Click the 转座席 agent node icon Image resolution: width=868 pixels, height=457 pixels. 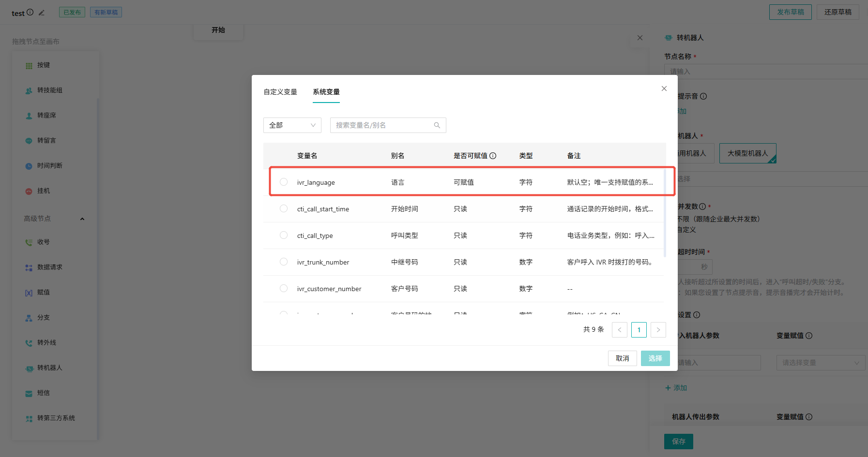(29, 116)
